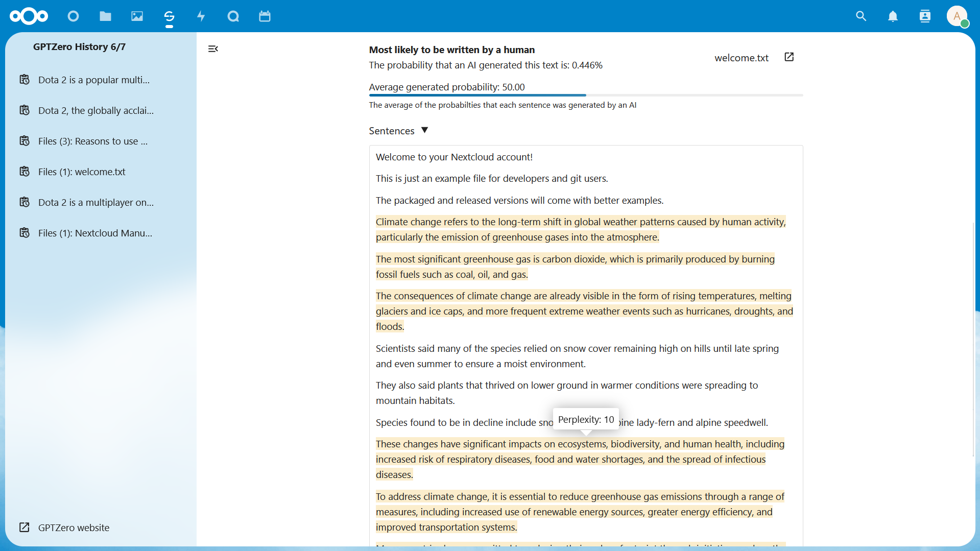Open the GPTZero app icon

click(169, 16)
